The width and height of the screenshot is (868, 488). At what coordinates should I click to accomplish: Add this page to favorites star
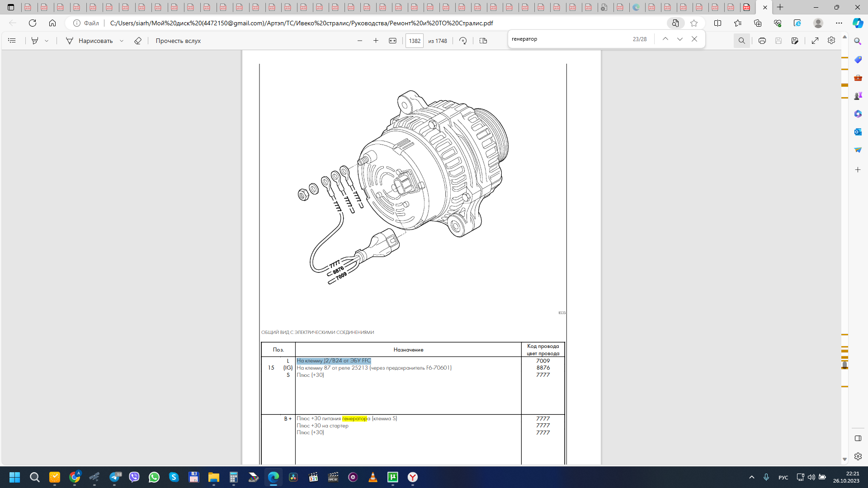point(694,23)
